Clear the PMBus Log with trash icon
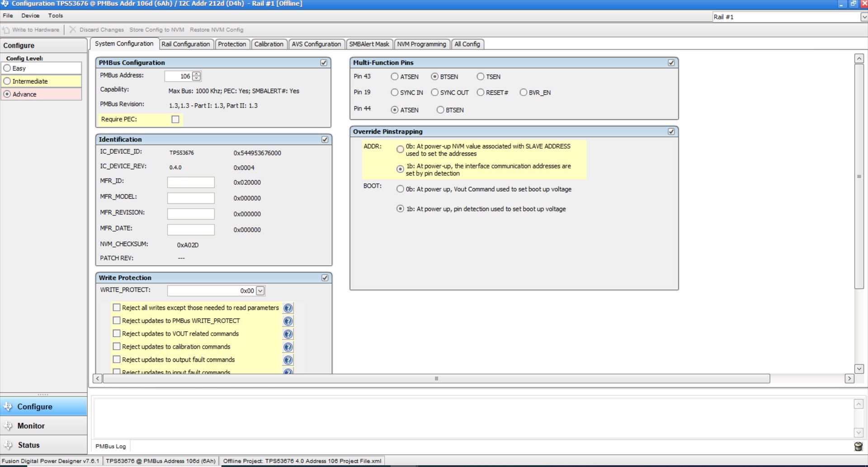Image resolution: width=868 pixels, height=467 pixels. [x=859, y=447]
